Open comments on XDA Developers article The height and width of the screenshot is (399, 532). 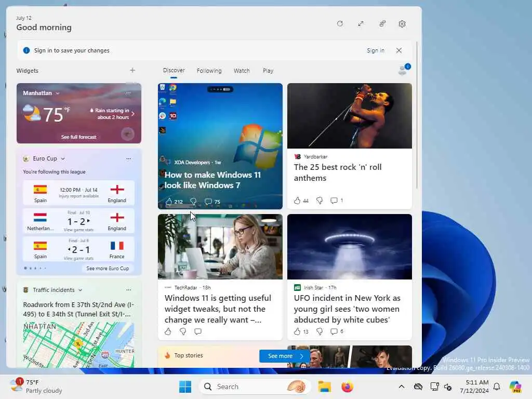[208, 202]
